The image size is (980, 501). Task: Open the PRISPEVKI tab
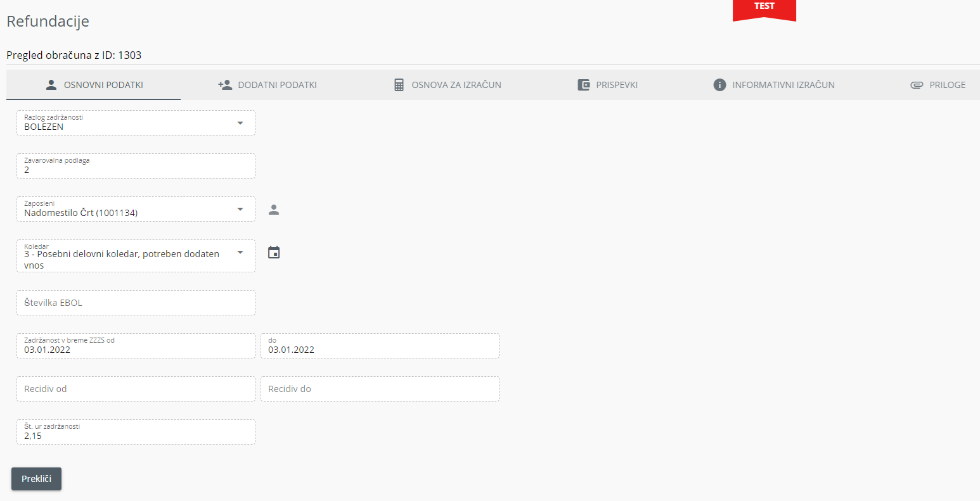pos(616,85)
